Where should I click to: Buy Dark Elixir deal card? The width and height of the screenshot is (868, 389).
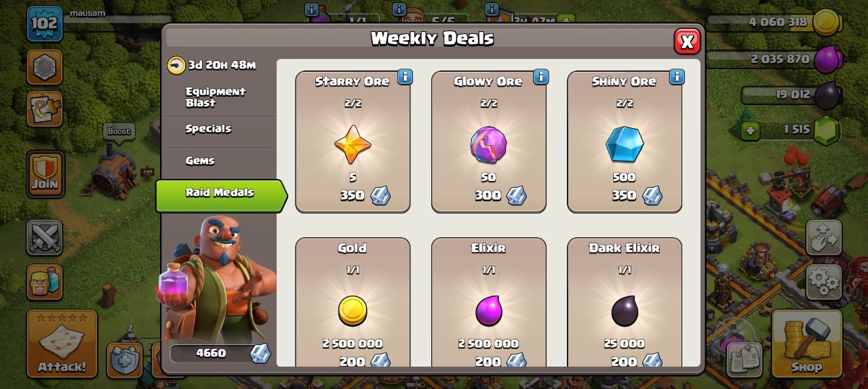tap(625, 302)
